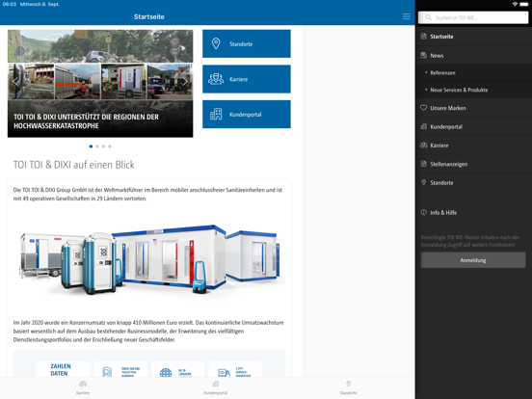Viewport: 532px width, 399px height.
Task: Select the fourth carousel pagination dot
Action: click(110, 146)
